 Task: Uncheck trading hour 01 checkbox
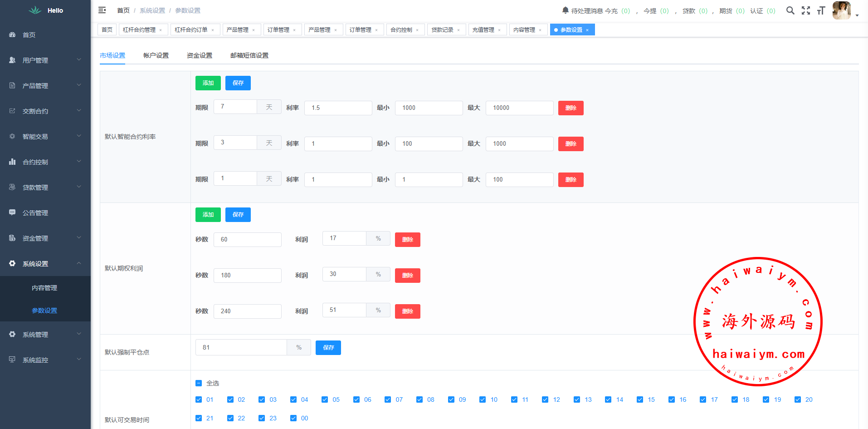coord(199,399)
